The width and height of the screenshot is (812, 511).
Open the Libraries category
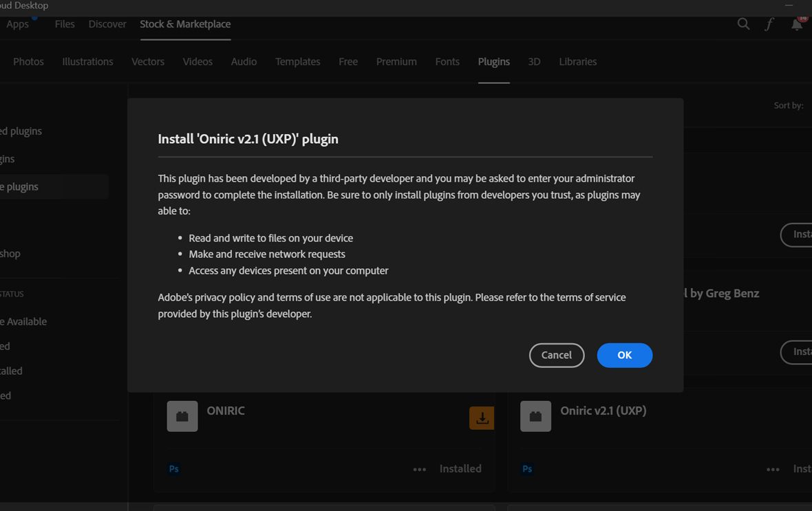[x=577, y=62]
